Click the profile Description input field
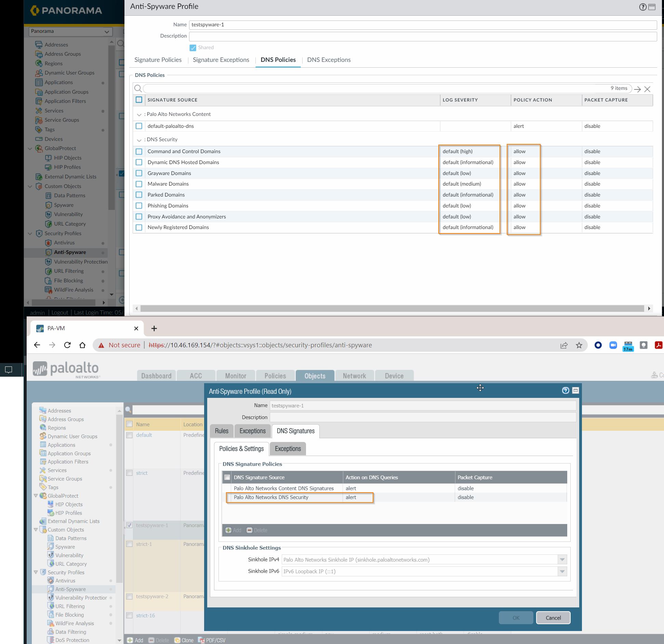This screenshot has width=664, height=644. (423, 36)
